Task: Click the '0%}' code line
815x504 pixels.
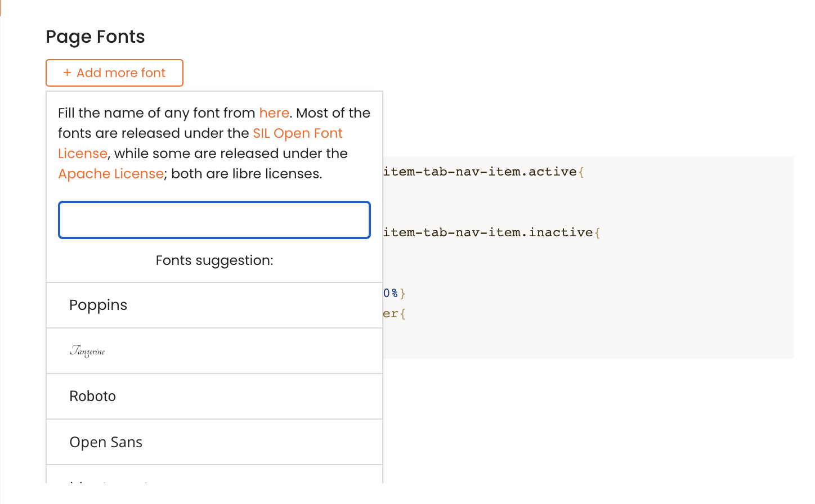Action: [x=394, y=293]
